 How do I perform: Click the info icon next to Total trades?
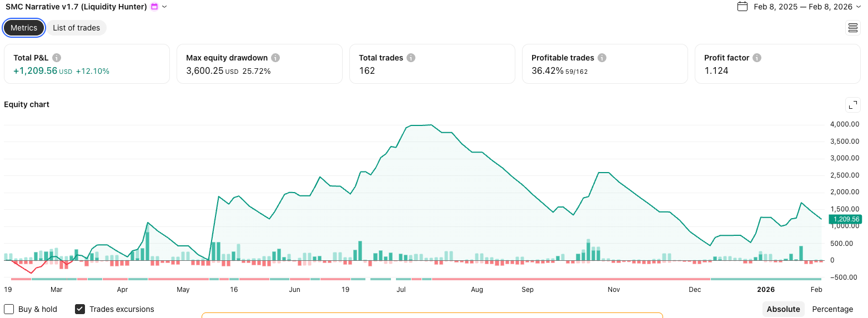click(x=411, y=58)
